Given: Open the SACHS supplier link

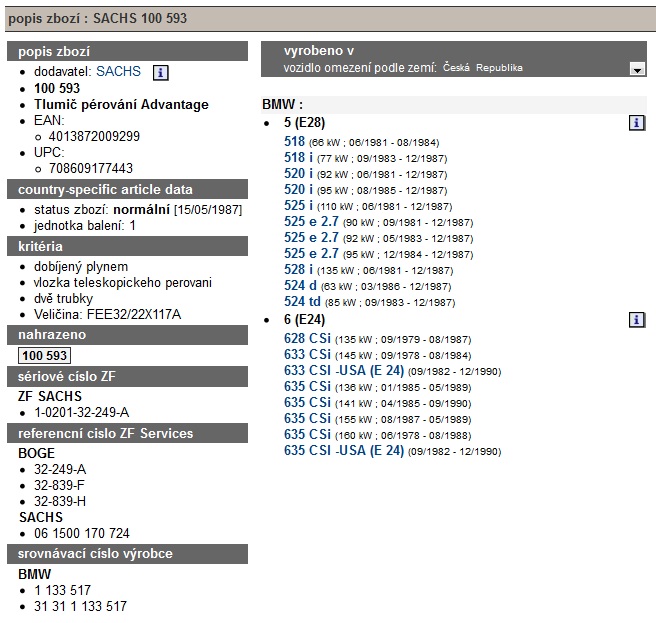Looking at the screenshot, I should (118, 72).
